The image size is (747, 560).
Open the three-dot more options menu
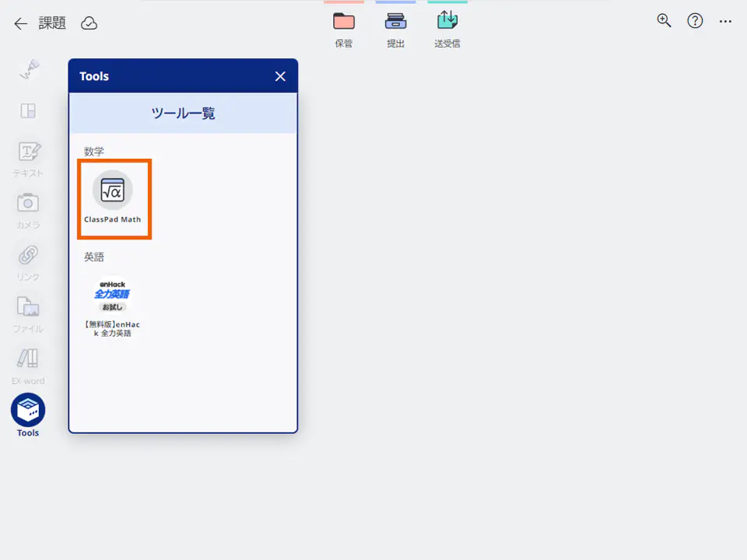pos(725,22)
